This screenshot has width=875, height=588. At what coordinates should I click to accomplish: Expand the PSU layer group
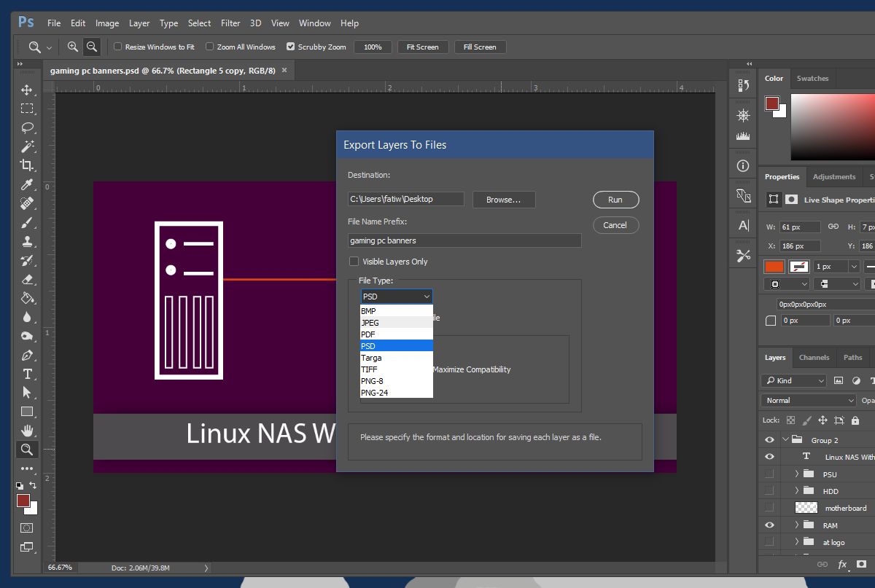796,474
